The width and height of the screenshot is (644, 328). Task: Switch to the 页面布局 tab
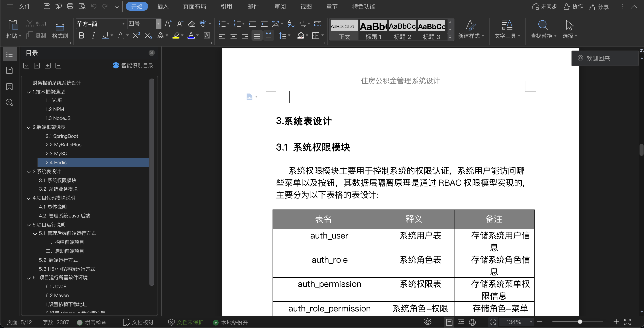pos(194,6)
